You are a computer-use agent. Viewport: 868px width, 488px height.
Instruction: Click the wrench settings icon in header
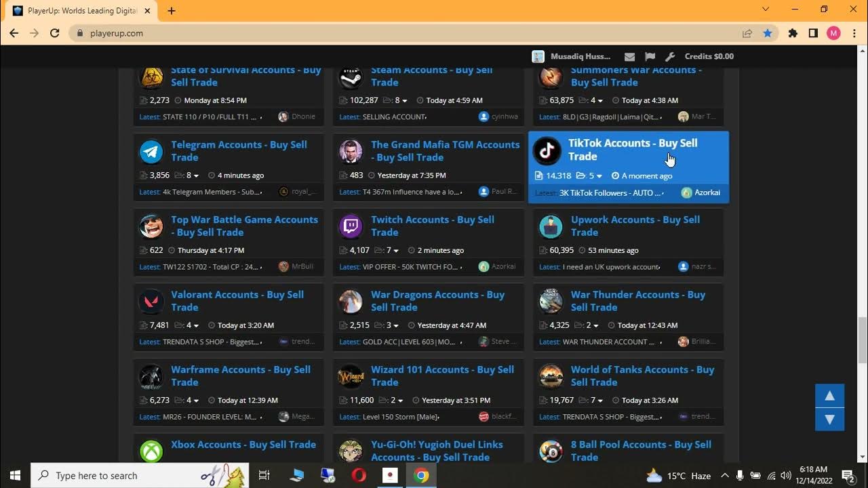670,56
